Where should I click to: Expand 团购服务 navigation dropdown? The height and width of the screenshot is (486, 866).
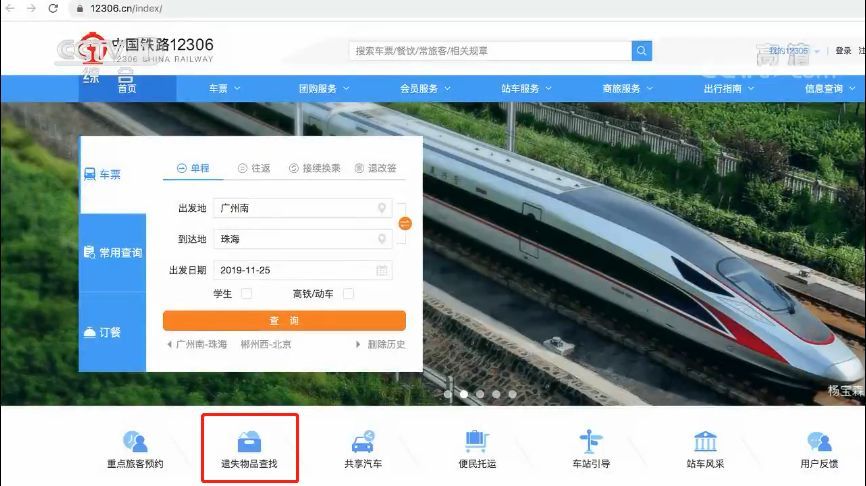point(324,88)
